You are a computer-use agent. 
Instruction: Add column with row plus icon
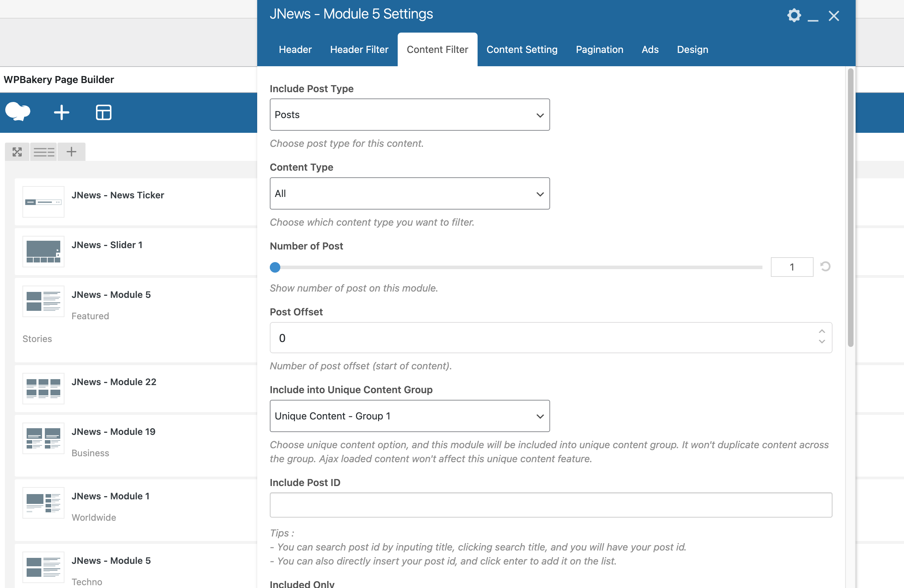[x=71, y=152]
